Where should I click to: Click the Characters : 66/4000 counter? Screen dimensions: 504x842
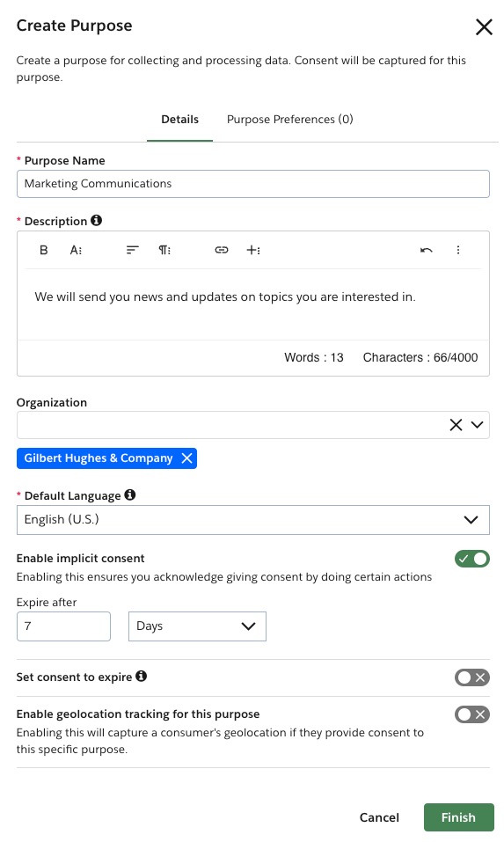click(420, 357)
